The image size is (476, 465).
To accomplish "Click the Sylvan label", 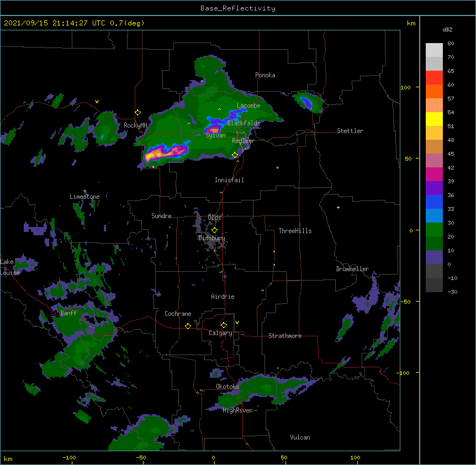I will click(215, 135).
